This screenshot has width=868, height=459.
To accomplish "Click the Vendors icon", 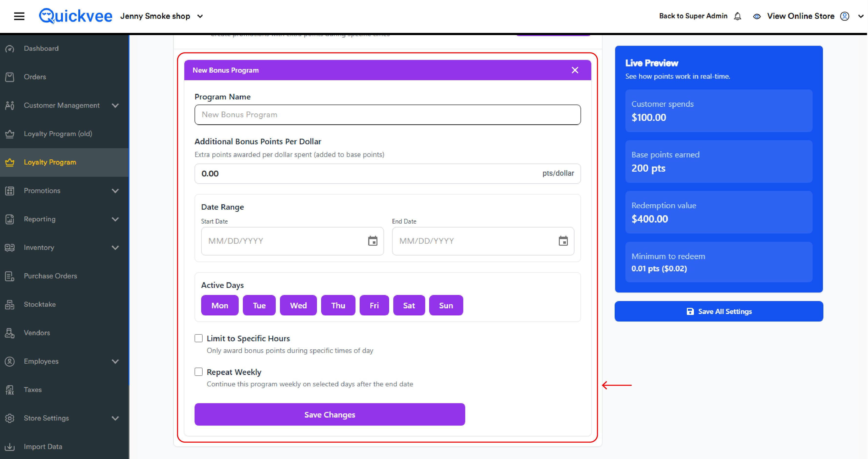I will click(10, 333).
